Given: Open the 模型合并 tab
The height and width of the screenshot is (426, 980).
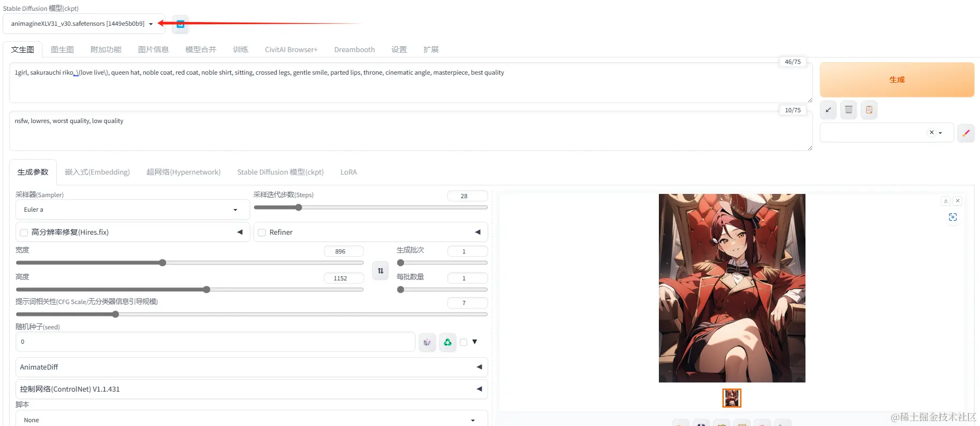Looking at the screenshot, I should pos(201,49).
